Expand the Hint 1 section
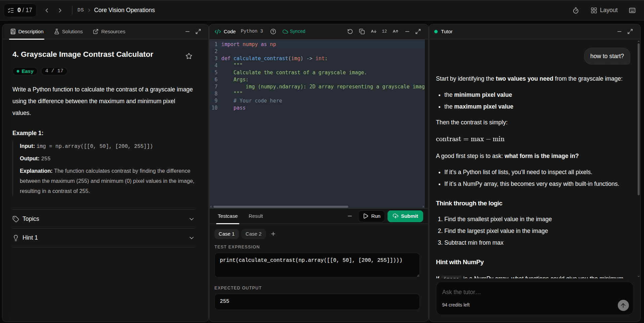The height and width of the screenshot is (323, 644). point(104,238)
